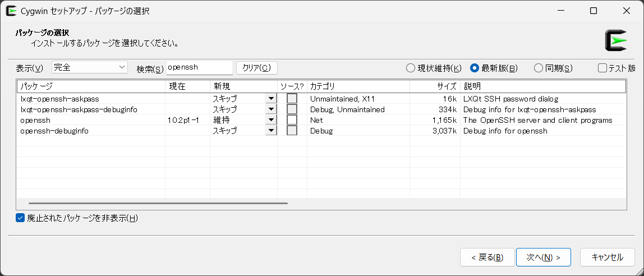Image resolution: width=644 pixels, height=276 pixels.
Task: Focus the 検索(S) search field containing openssh
Action: pos(200,67)
